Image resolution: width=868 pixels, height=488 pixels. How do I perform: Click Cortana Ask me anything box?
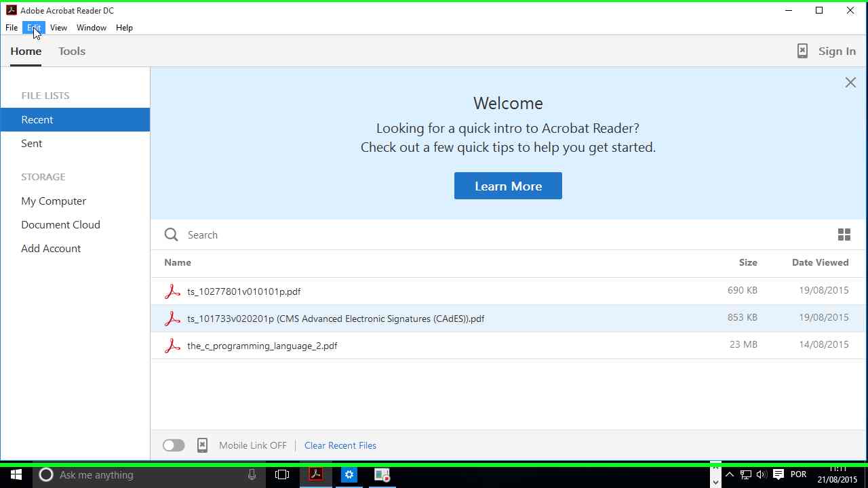(x=148, y=475)
